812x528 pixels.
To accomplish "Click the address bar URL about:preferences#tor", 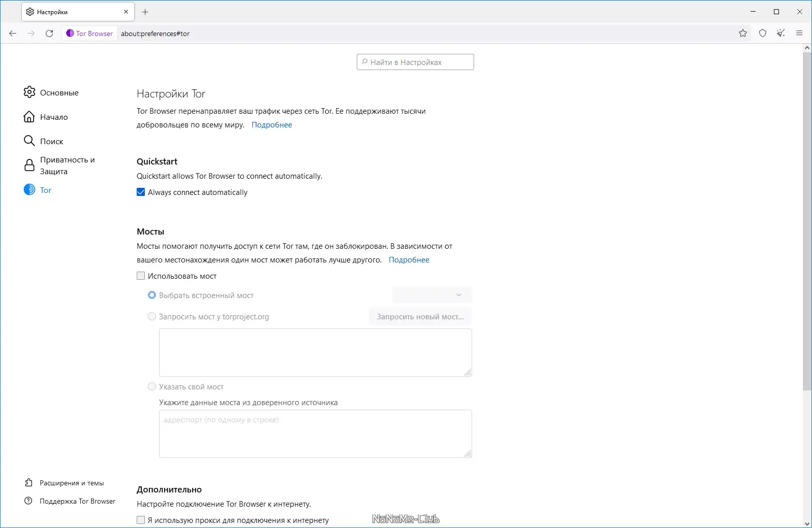I will pos(155,34).
